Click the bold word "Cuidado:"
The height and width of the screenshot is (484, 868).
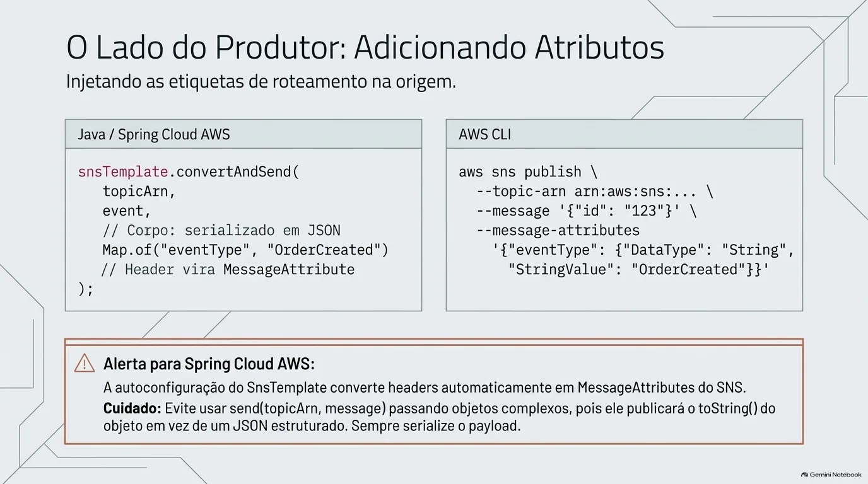132,408
